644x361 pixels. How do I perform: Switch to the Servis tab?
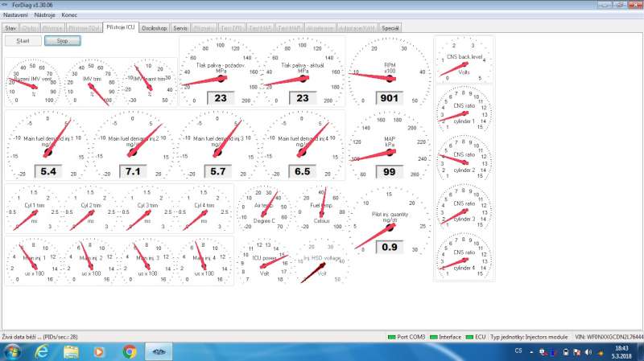(181, 27)
